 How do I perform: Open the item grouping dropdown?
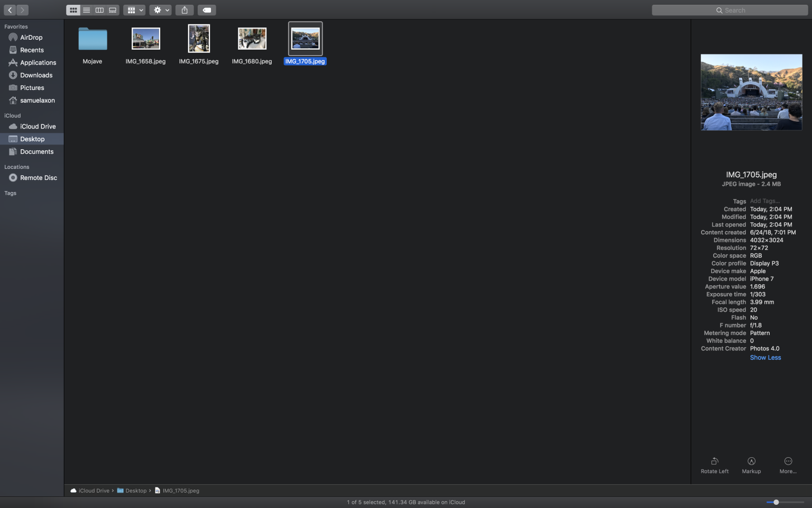coord(134,10)
